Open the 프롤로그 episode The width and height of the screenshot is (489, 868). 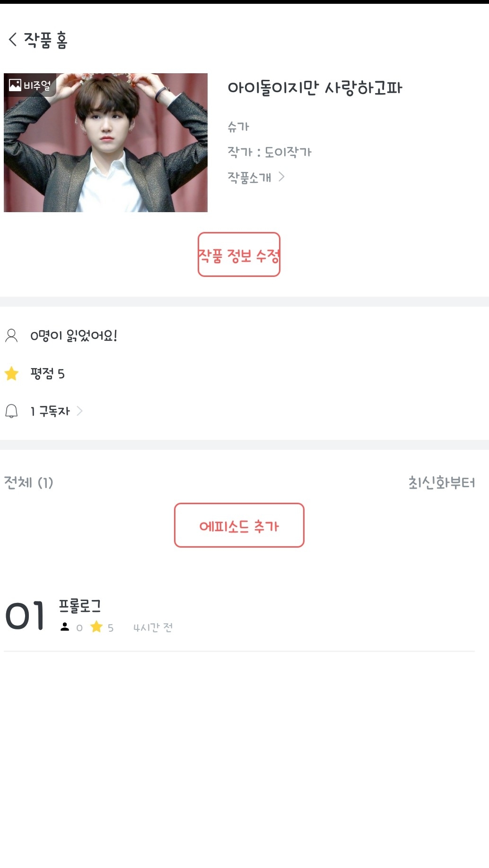point(80,606)
